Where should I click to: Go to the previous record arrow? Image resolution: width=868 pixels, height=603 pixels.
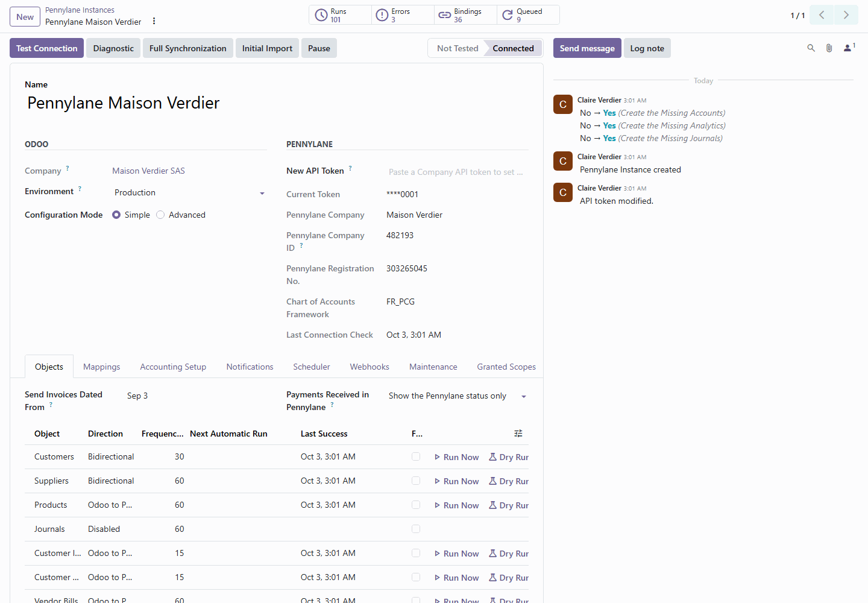[822, 15]
